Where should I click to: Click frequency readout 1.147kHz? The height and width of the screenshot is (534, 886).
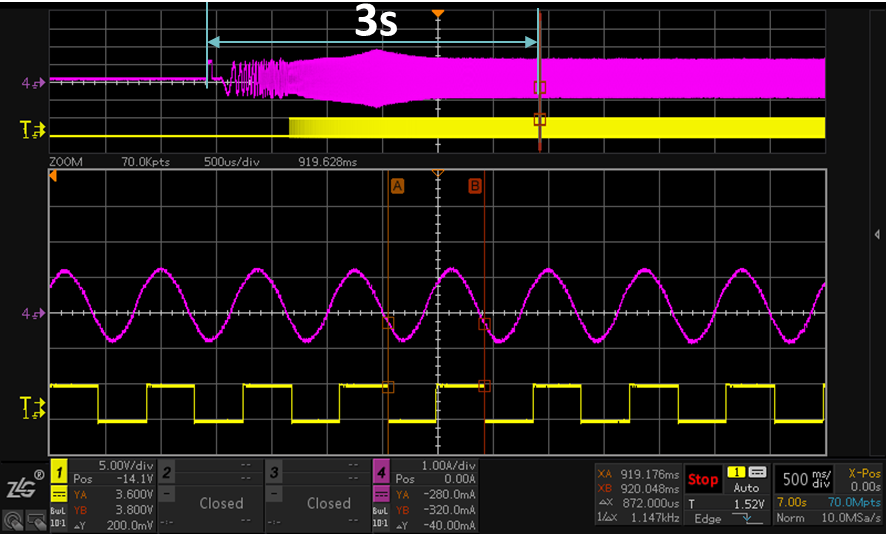(x=639, y=517)
